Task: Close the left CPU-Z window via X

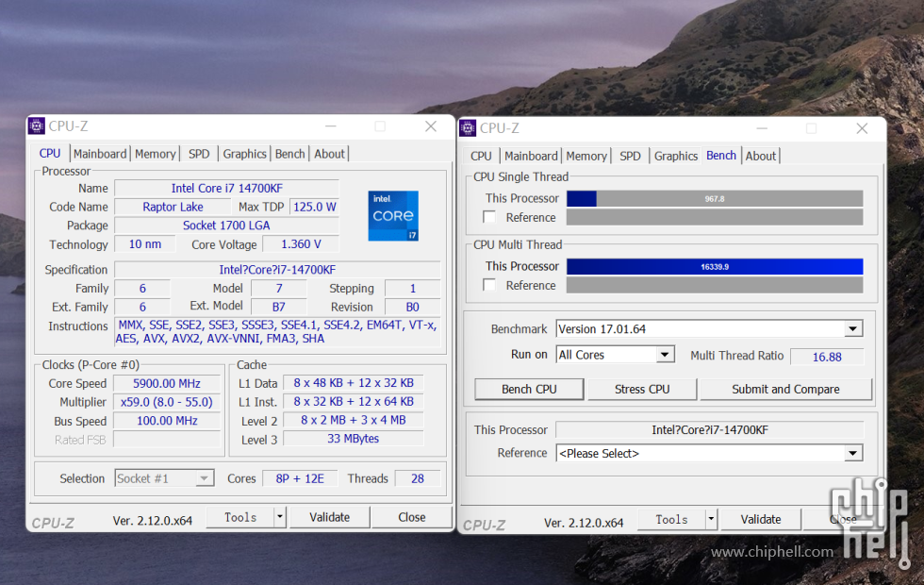Action: [x=431, y=126]
